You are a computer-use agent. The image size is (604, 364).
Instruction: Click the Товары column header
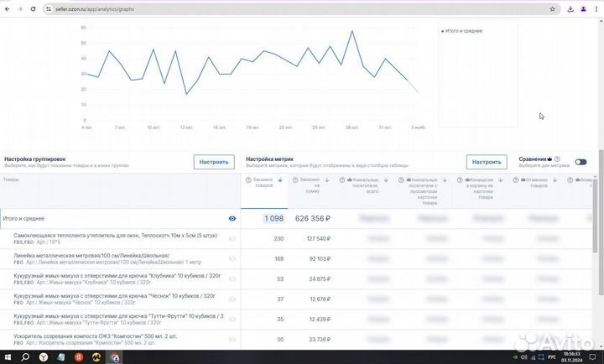pyautogui.click(x=11, y=179)
